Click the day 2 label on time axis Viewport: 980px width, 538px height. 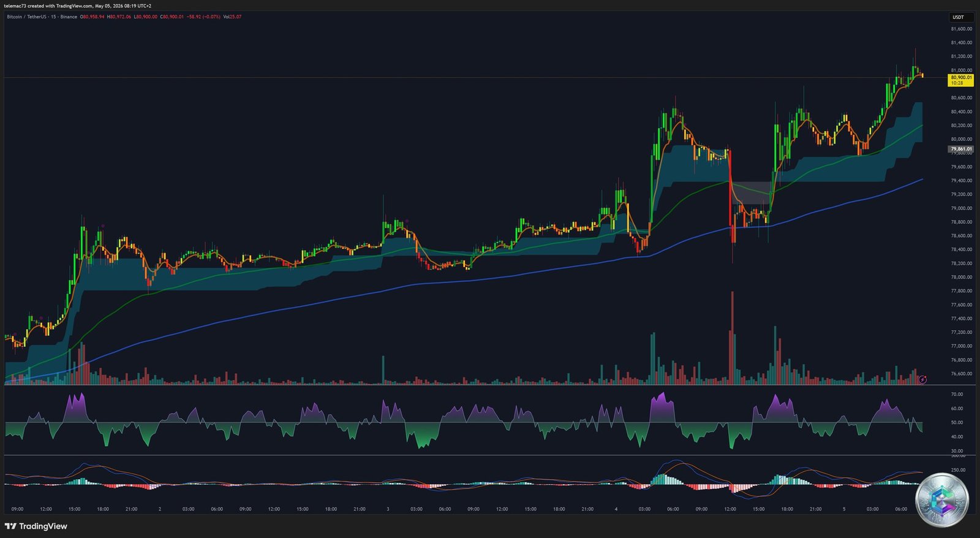[160, 509]
